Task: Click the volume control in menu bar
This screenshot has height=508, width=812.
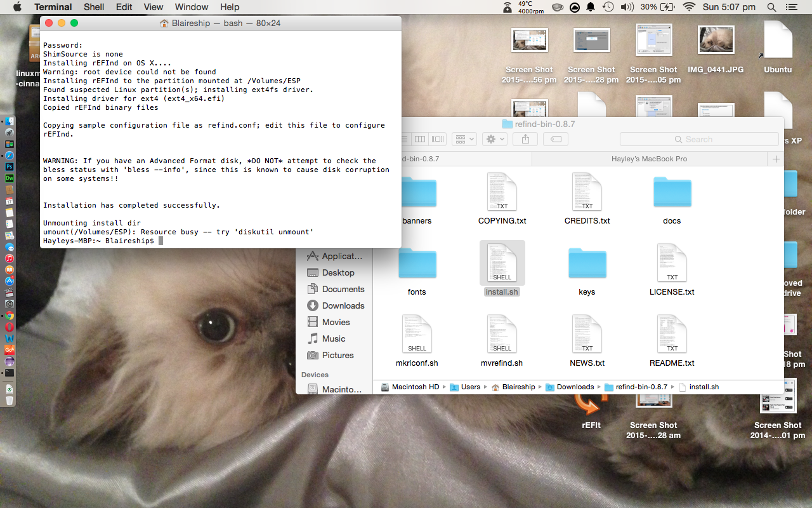Action: pyautogui.click(x=627, y=7)
